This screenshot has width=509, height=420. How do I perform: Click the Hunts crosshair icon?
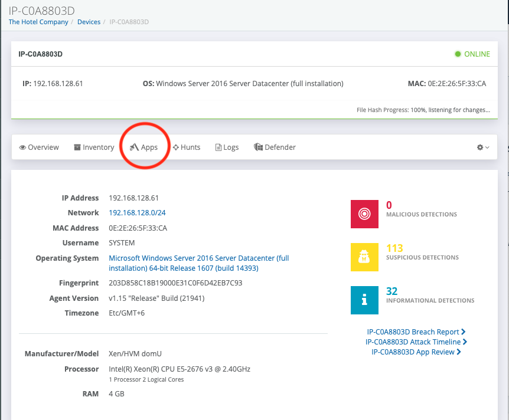[175, 147]
